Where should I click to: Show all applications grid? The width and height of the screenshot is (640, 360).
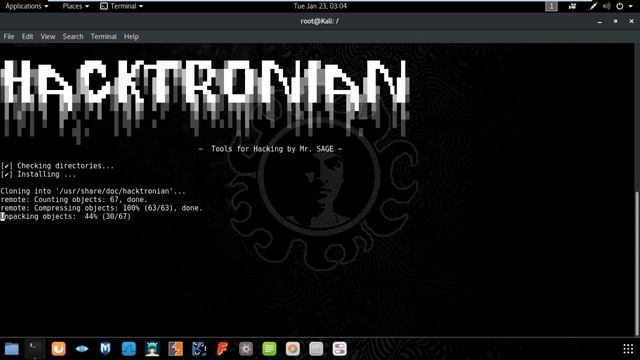(x=628, y=349)
